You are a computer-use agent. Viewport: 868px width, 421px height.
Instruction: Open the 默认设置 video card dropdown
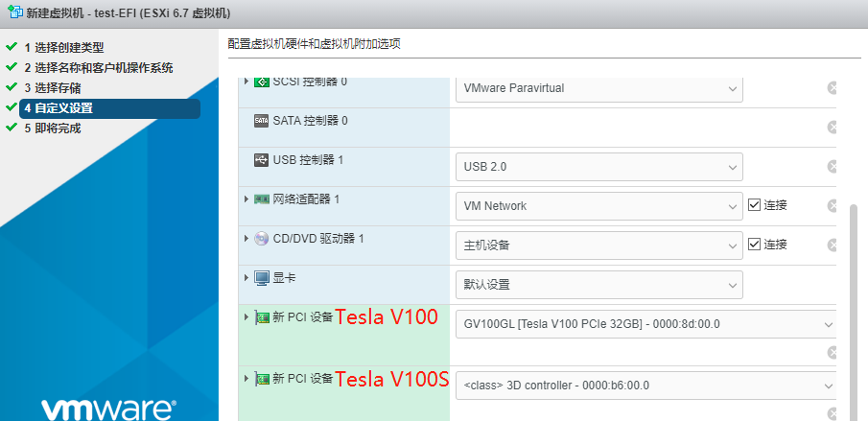pyautogui.click(x=598, y=285)
